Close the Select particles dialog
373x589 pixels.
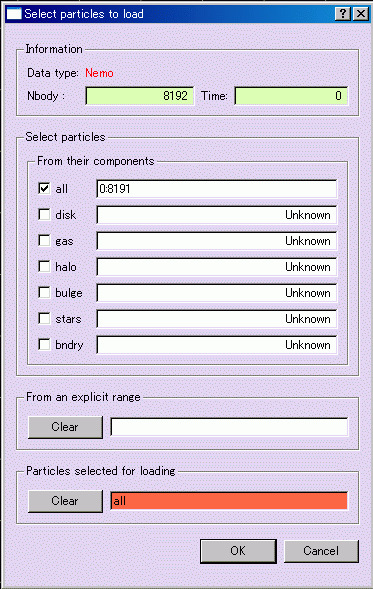pos(361,14)
